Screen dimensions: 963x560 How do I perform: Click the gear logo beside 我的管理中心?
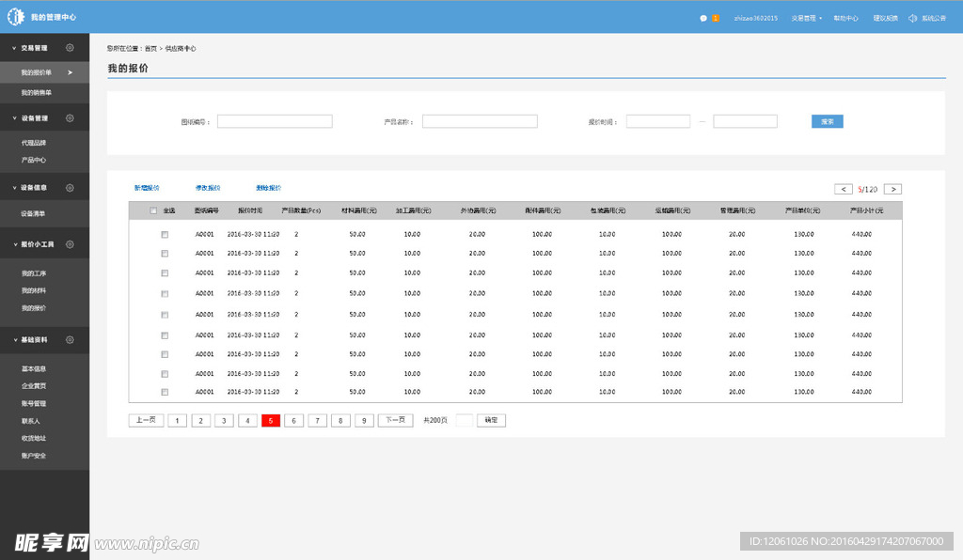tap(15, 17)
